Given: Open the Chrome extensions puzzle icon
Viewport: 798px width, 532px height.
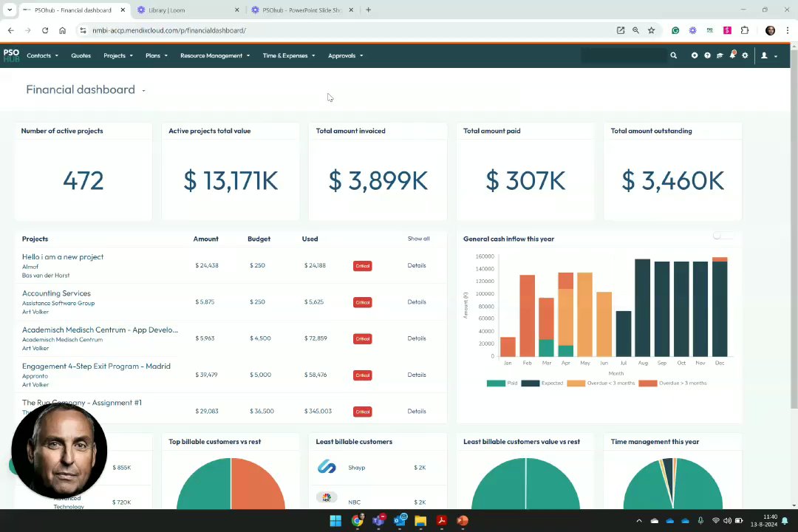Looking at the screenshot, I should pos(745,30).
